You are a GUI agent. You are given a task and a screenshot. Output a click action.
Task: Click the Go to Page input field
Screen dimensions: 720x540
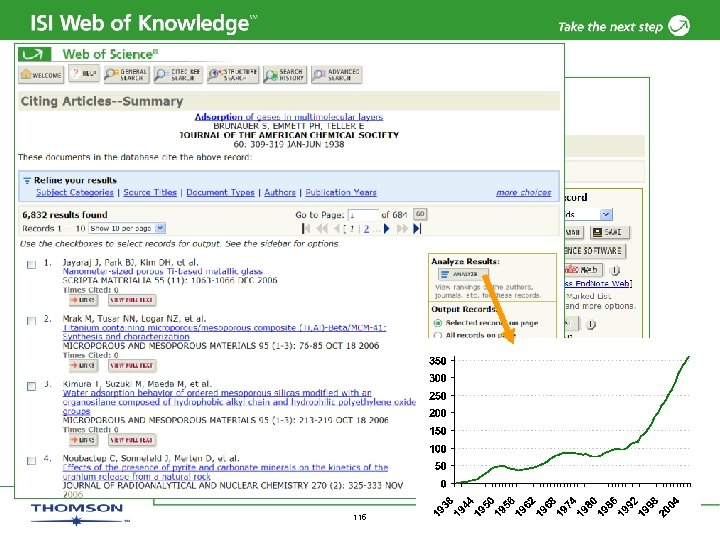click(363, 215)
